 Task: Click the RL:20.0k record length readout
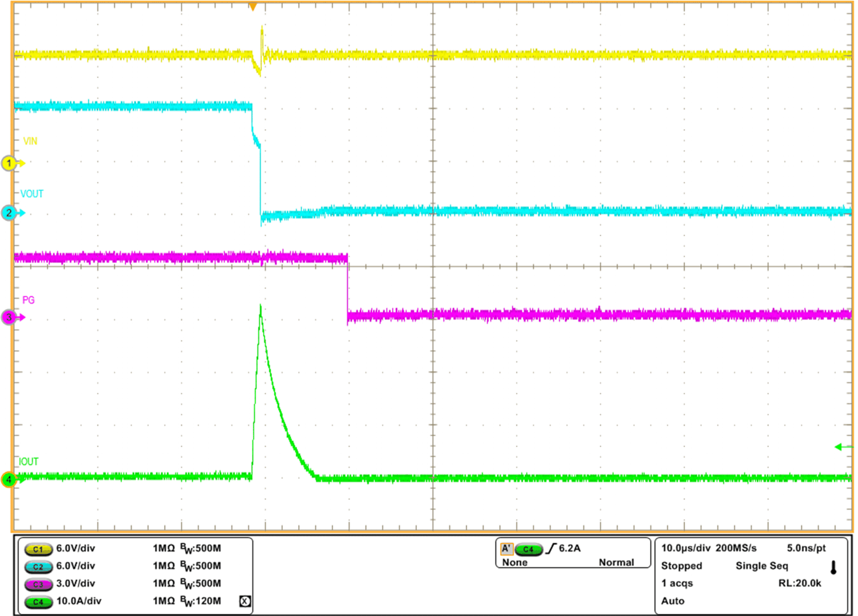pyautogui.click(x=800, y=583)
